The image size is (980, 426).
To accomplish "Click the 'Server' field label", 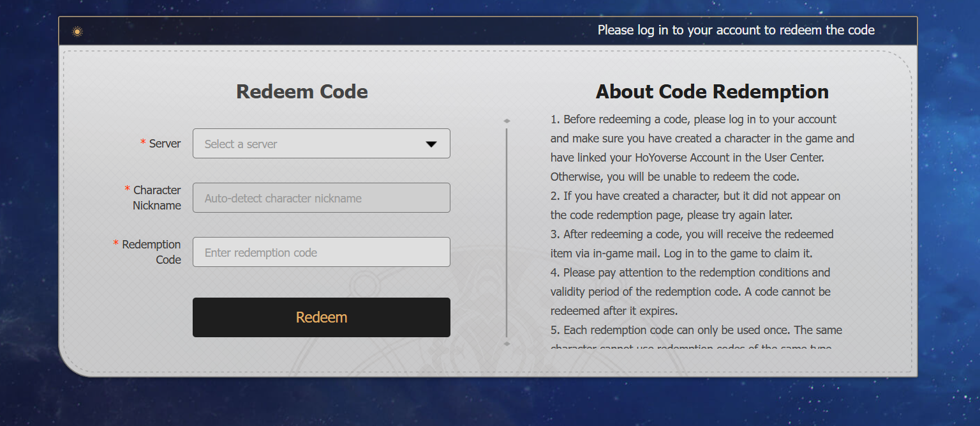I will click(x=165, y=144).
